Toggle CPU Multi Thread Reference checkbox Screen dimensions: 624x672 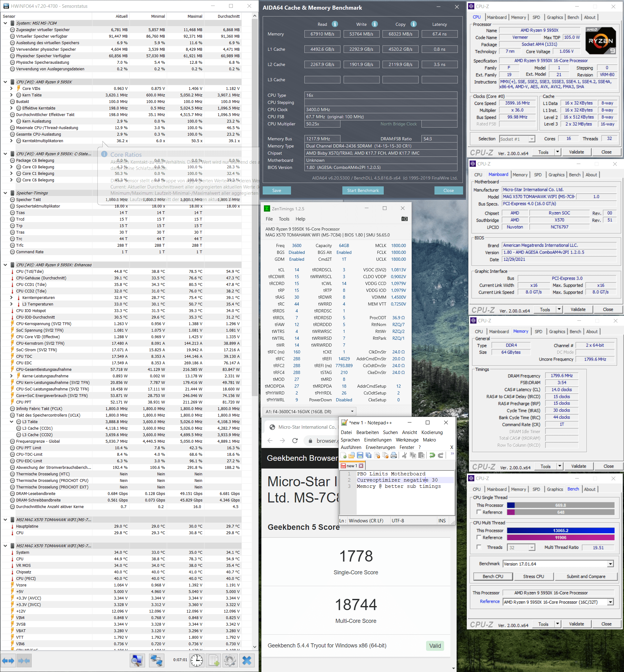tap(479, 537)
